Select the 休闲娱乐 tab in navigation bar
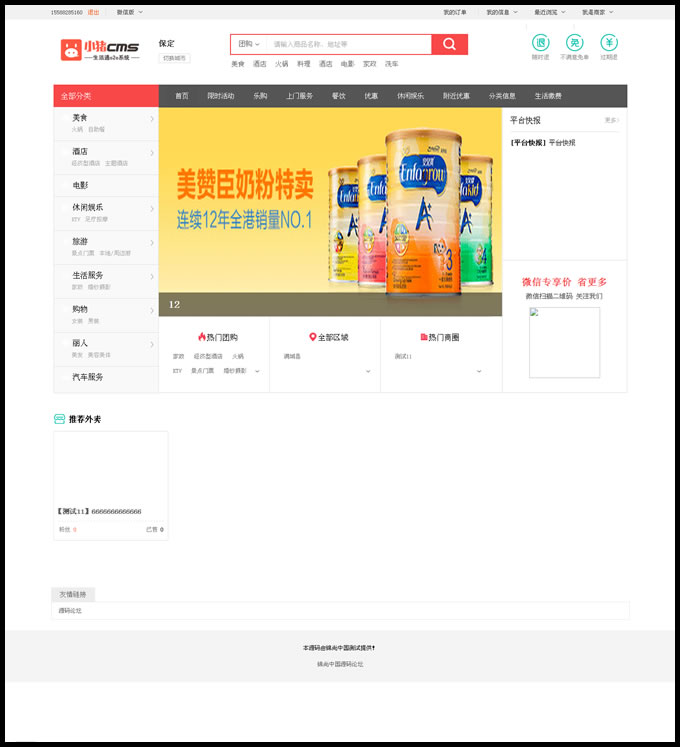680x747 pixels. [410, 96]
